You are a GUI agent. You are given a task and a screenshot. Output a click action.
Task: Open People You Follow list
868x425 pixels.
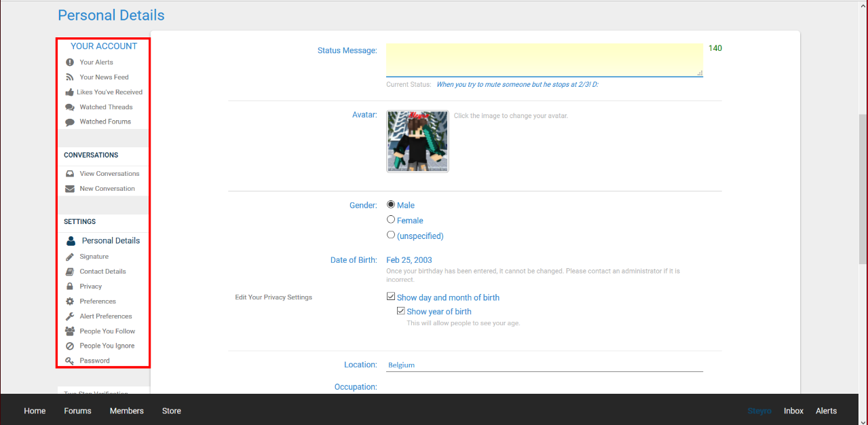click(x=107, y=331)
